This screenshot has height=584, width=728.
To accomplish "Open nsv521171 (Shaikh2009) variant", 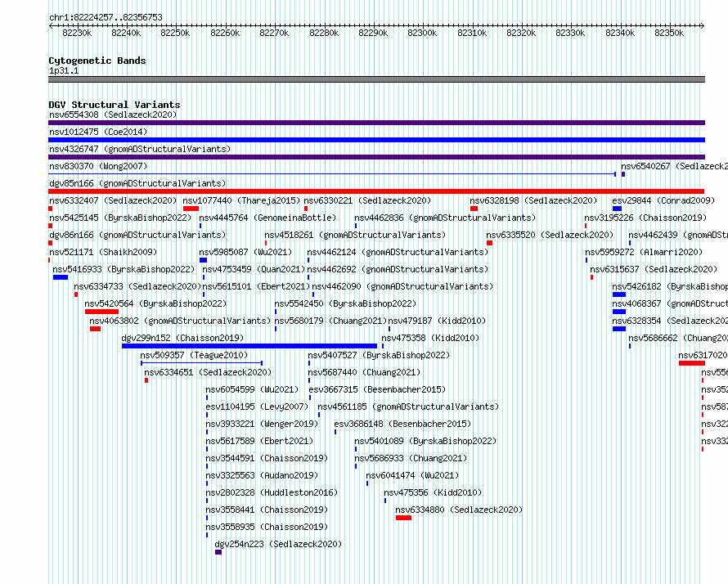I will [x=103, y=252].
